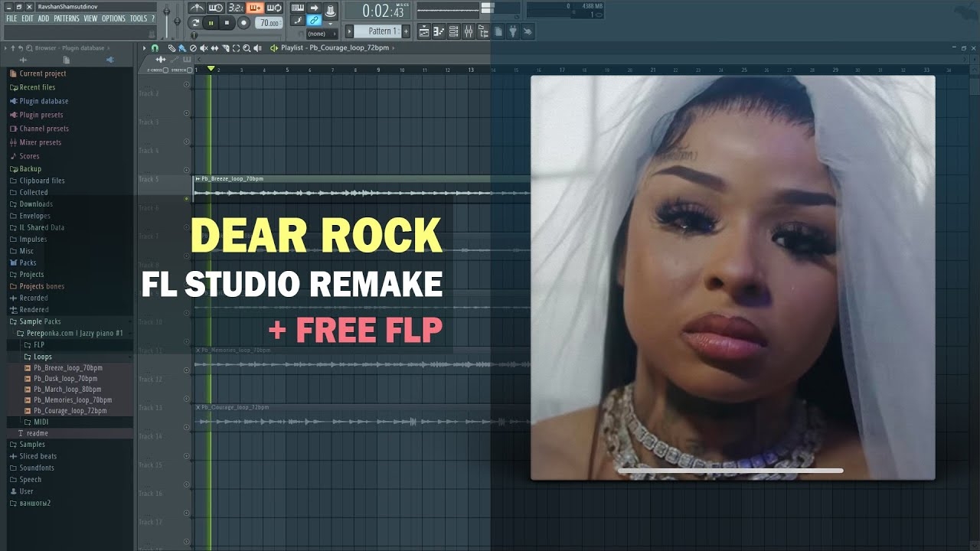The width and height of the screenshot is (980, 551).
Task: Toggle the highlighted multilink controllers chain icon
Action: [x=314, y=21]
